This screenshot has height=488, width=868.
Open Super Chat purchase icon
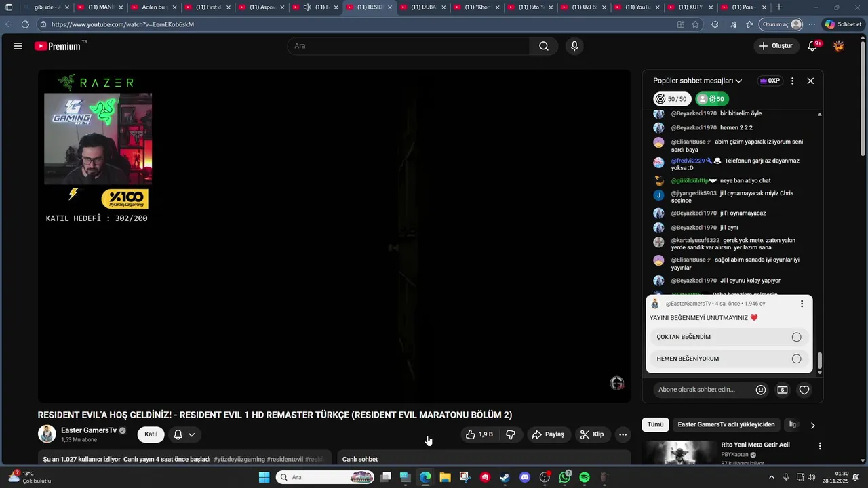(x=783, y=390)
